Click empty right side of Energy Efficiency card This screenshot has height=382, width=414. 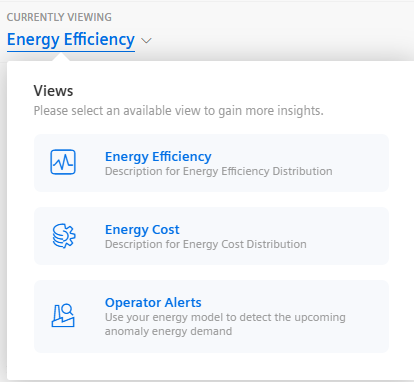pyautogui.click(x=360, y=163)
